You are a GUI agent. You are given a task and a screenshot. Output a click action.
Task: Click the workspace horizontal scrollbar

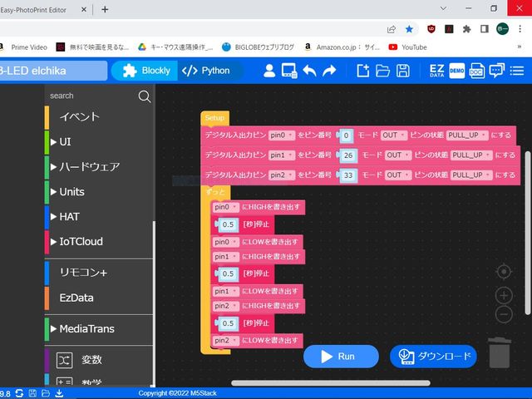point(331,383)
